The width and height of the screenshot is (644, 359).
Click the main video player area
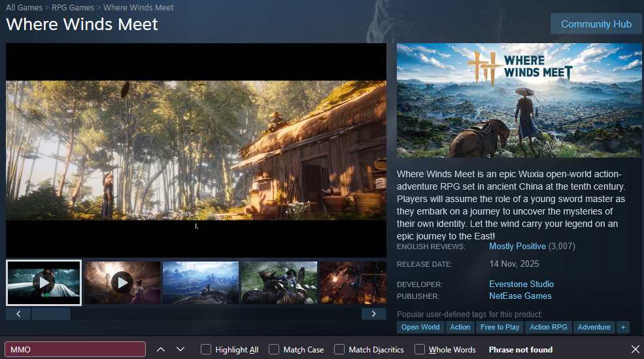click(x=196, y=150)
